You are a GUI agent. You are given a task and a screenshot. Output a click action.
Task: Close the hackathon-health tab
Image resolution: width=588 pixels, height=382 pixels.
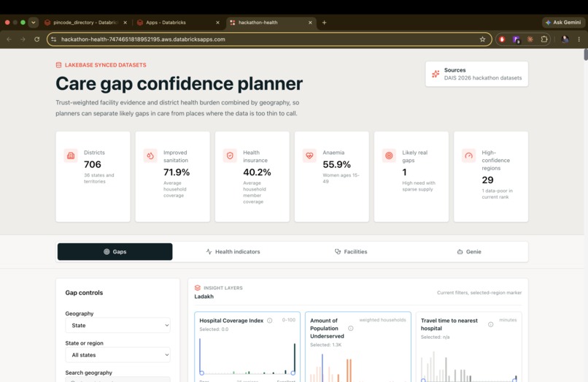(310, 23)
